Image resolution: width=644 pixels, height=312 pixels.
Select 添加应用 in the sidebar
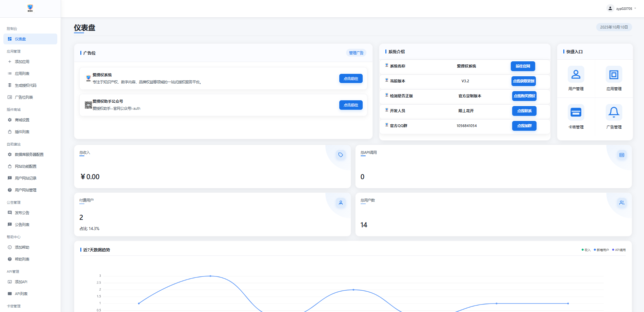click(22, 62)
